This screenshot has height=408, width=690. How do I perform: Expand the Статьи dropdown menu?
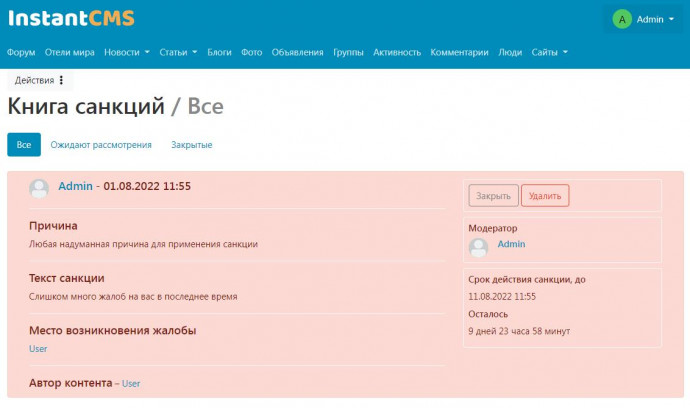pos(178,52)
